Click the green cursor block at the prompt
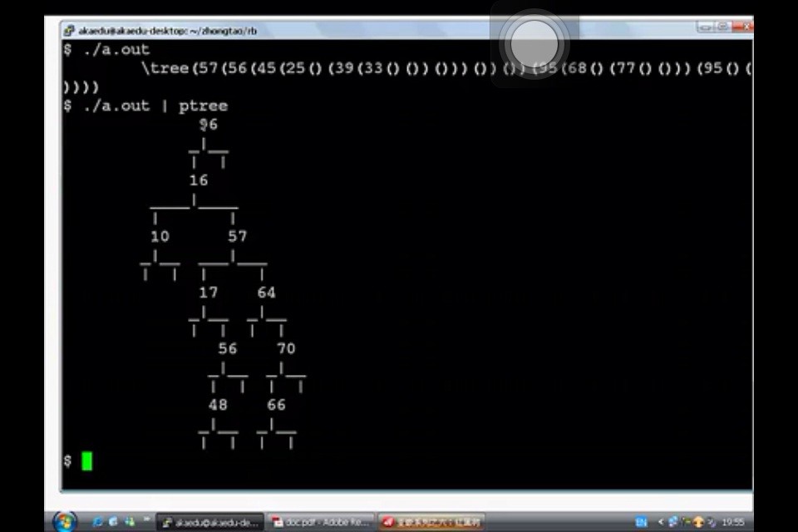Image resolution: width=798 pixels, height=532 pixels. (87, 461)
